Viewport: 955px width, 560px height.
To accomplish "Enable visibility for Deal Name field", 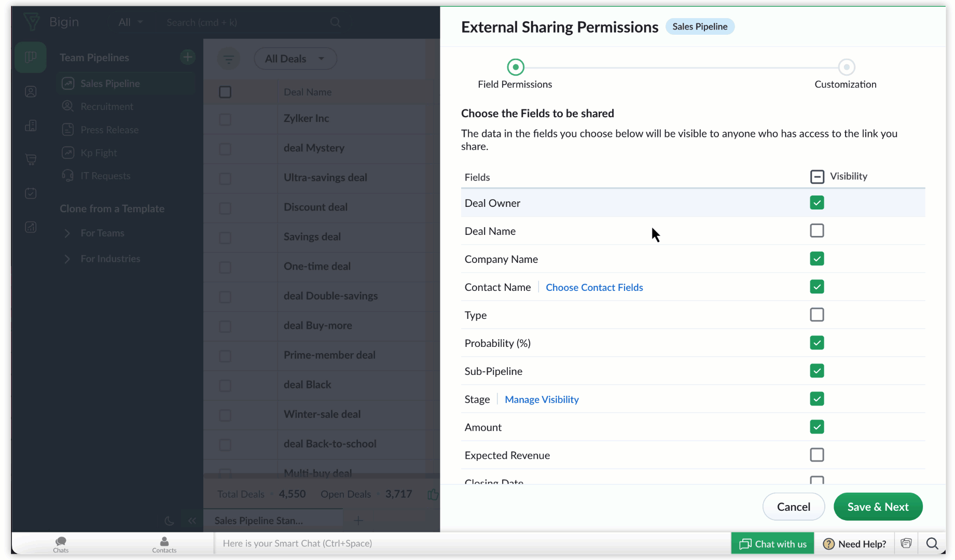I will [x=816, y=231].
